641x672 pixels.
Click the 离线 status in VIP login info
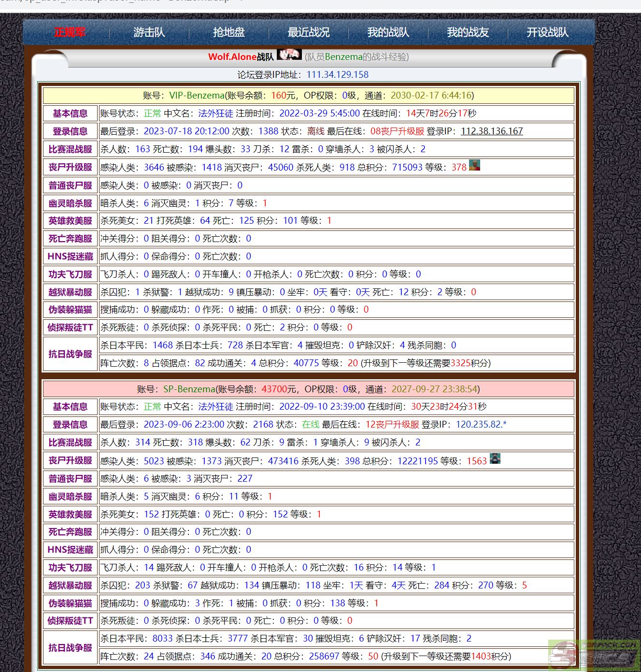pyautogui.click(x=316, y=131)
